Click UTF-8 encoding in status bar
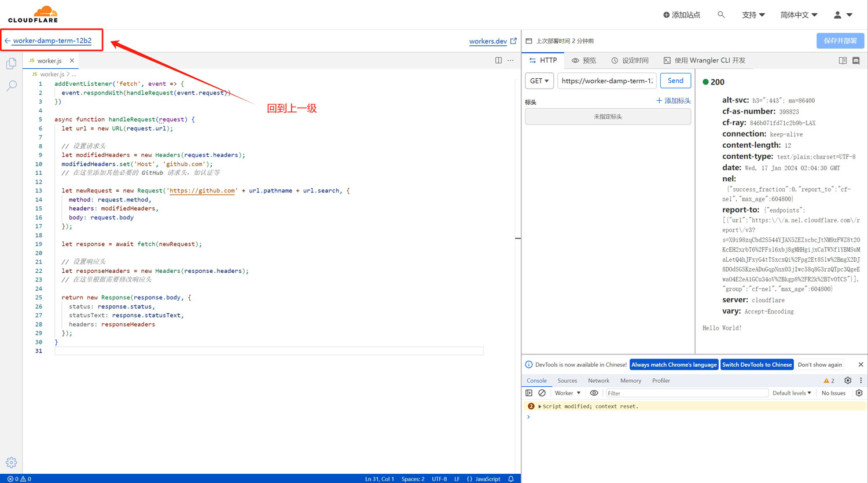The width and height of the screenshot is (868, 483). click(x=439, y=479)
